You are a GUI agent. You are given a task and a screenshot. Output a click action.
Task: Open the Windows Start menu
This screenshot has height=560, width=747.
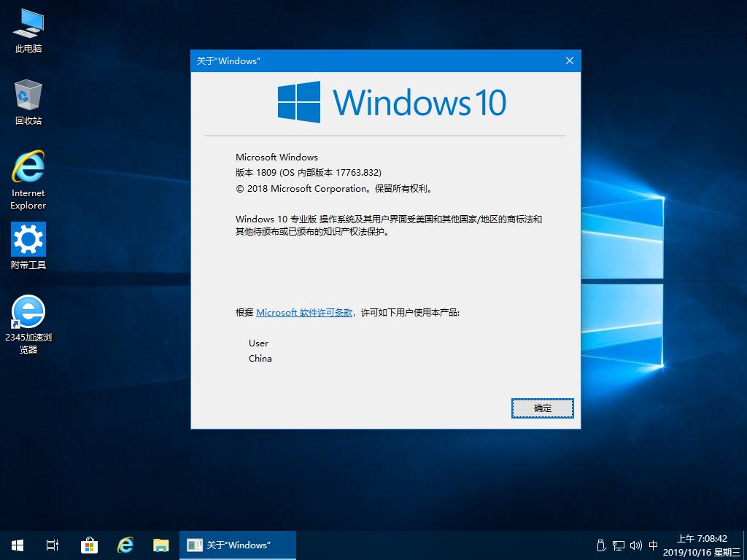point(18,545)
